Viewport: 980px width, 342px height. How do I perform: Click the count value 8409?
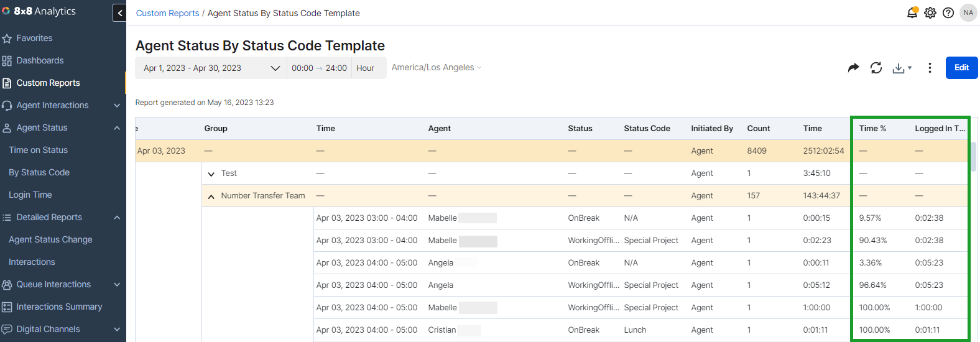pos(757,151)
